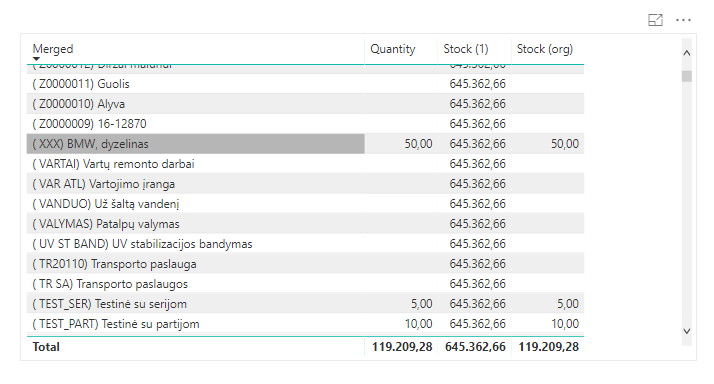Click the Total row label
The height and width of the screenshot is (384, 714).
46,347
